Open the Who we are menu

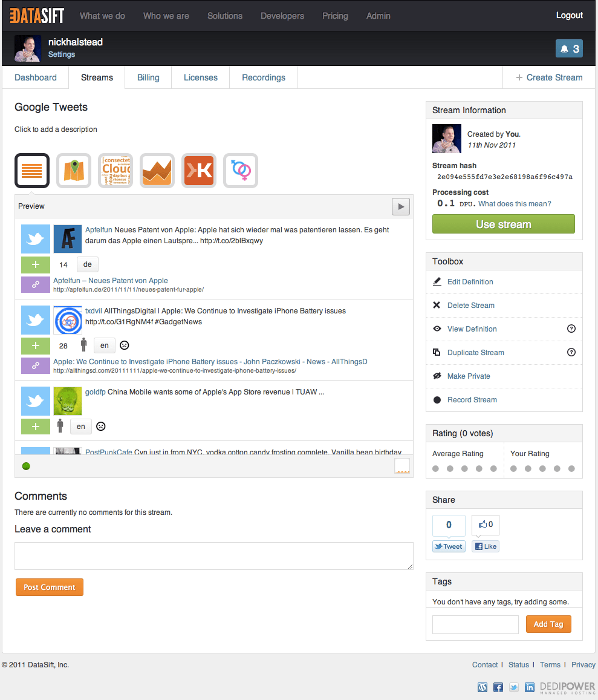[166, 16]
